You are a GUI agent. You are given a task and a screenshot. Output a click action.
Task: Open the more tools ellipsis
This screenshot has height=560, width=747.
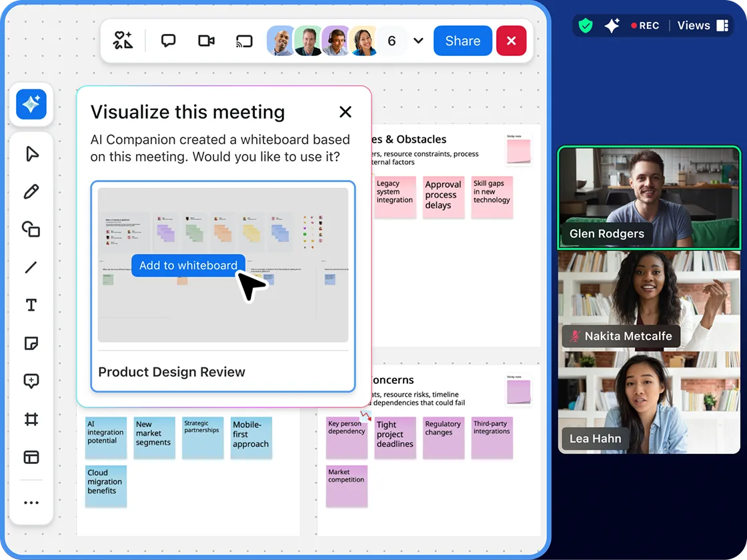pyautogui.click(x=31, y=502)
